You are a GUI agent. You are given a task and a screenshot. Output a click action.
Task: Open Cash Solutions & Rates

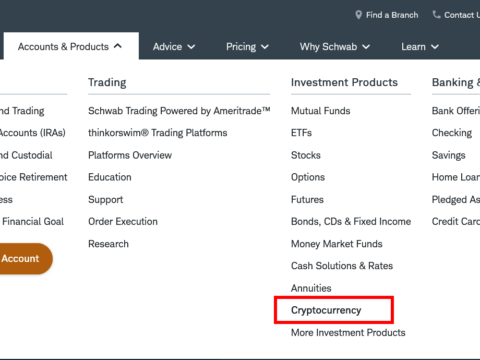342,266
